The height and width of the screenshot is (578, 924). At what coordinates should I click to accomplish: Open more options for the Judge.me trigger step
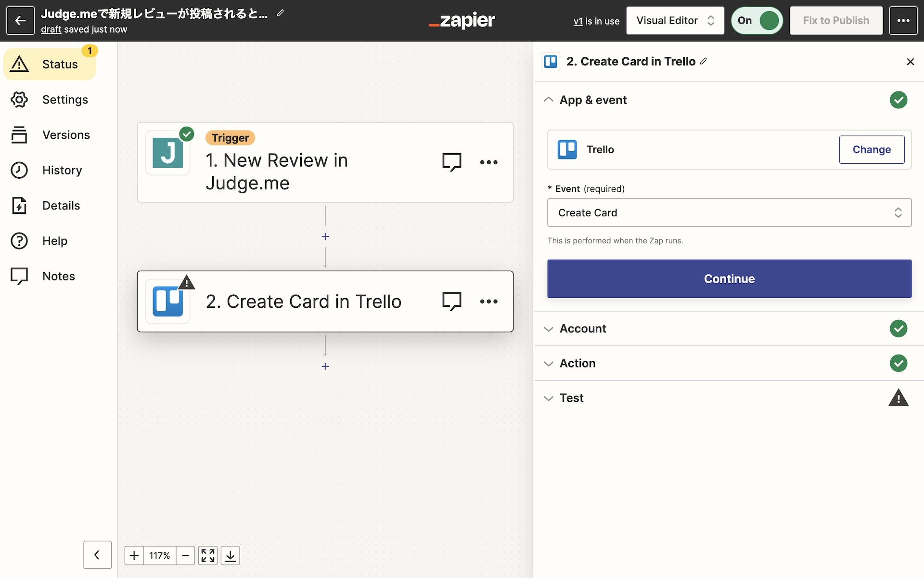489,162
